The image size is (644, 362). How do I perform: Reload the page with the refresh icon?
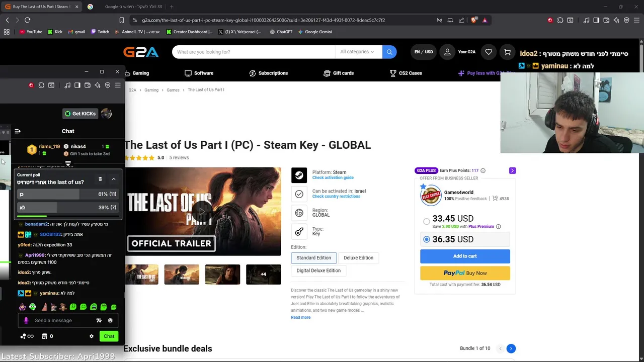27,20
